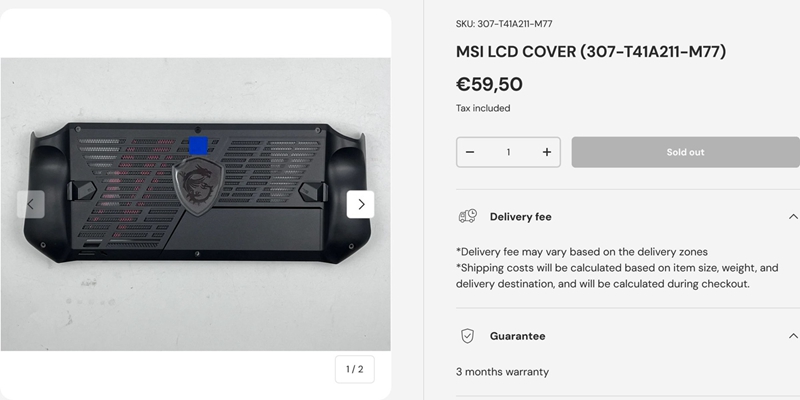Open the Guarantee heading

(x=517, y=336)
